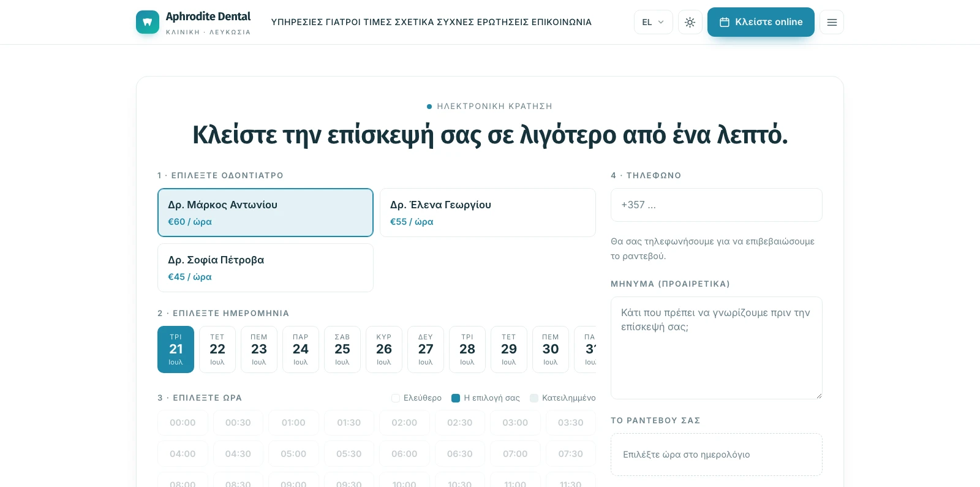This screenshot has height=487, width=980.
Task: Choose date ΔΕΥ 27 Ιουλ
Action: click(426, 349)
